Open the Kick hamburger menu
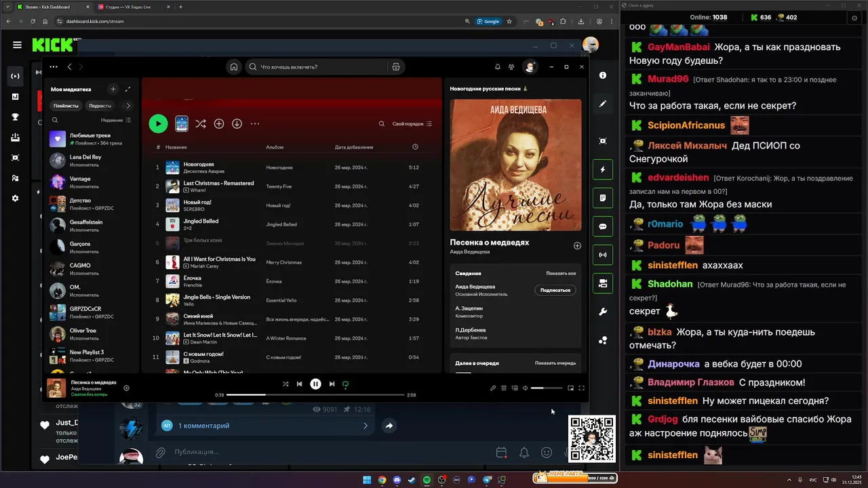The height and width of the screenshot is (488, 868). (x=17, y=45)
